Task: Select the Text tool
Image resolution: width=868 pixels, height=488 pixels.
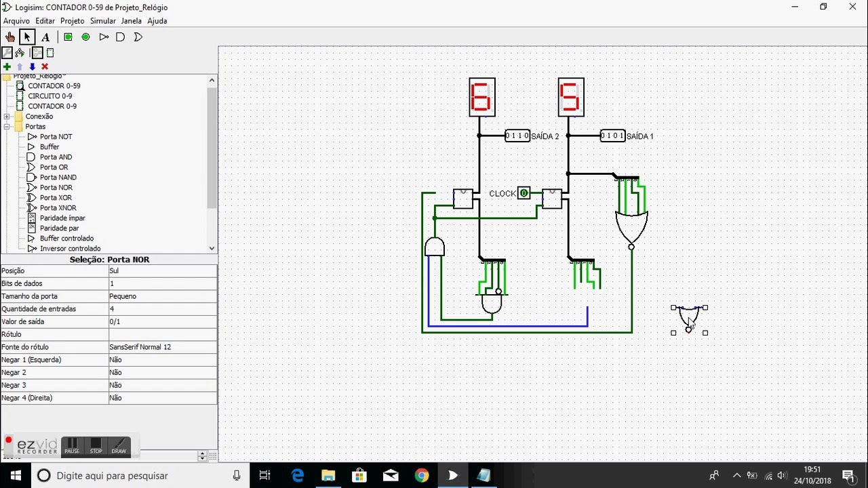Action: click(45, 37)
